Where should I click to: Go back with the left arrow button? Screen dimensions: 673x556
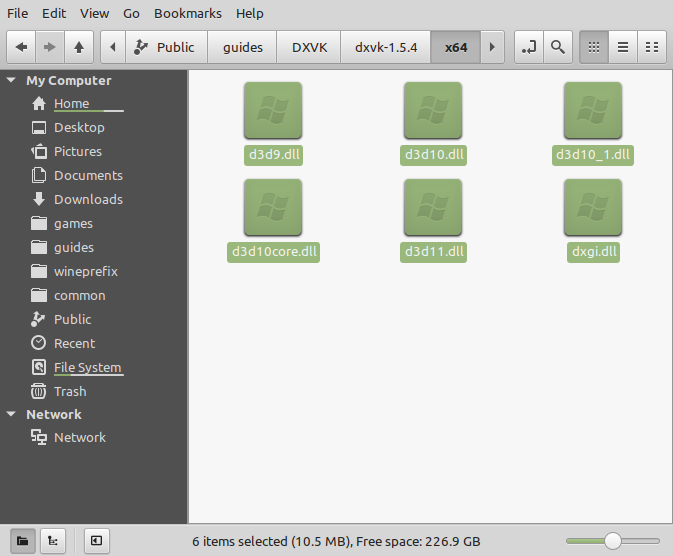pyautogui.click(x=21, y=47)
